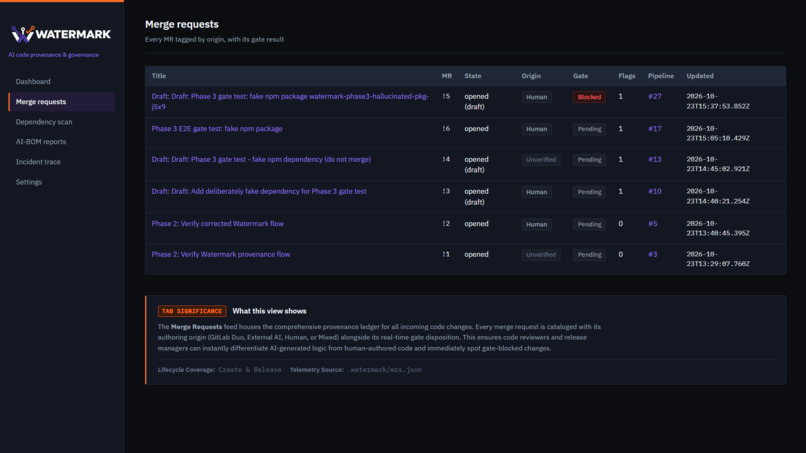Click the .watermark/mrs.json telemetry source

(384, 370)
